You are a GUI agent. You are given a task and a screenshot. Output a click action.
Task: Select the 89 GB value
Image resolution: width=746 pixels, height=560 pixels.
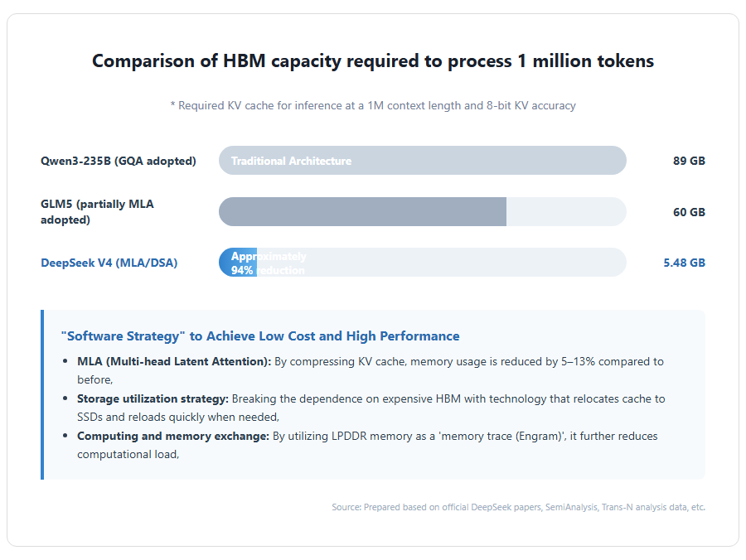[x=689, y=161]
